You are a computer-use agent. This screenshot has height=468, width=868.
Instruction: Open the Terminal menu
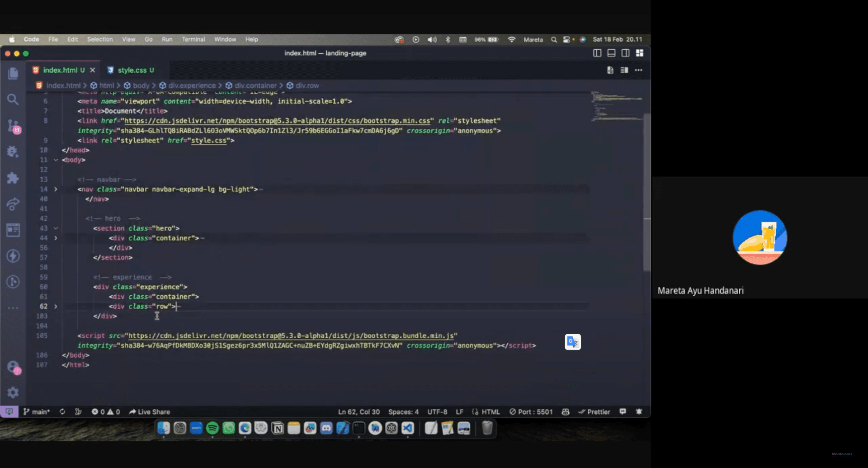click(x=193, y=39)
